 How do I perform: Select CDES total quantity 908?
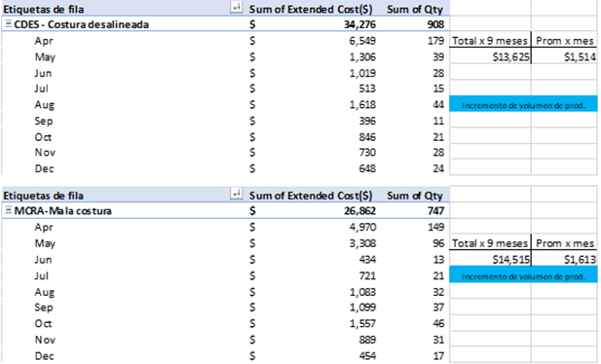[435, 24]
